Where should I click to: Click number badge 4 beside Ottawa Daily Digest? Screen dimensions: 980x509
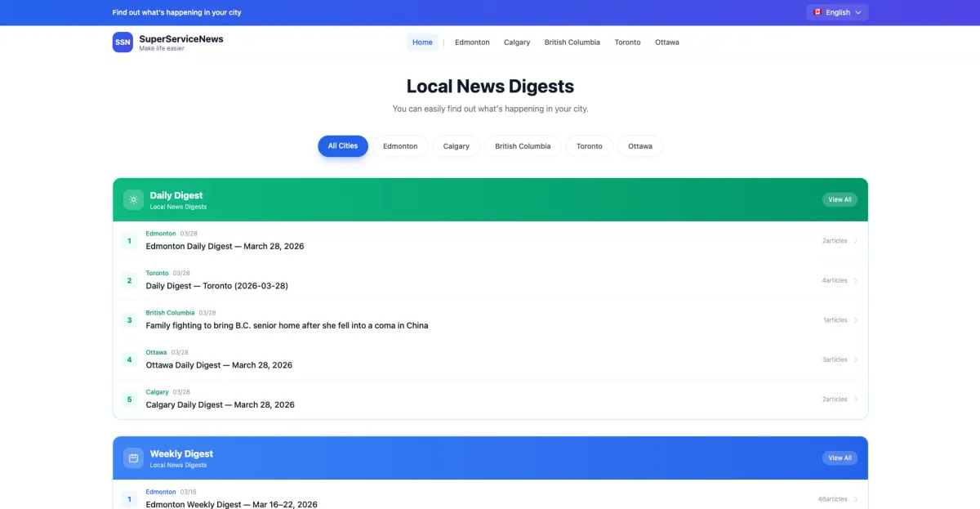129,359
